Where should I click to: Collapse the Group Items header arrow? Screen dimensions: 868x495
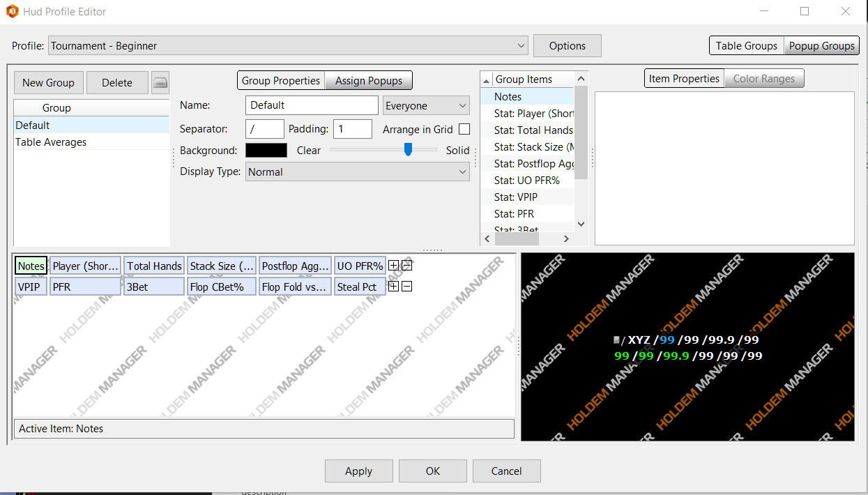point(487,81)
